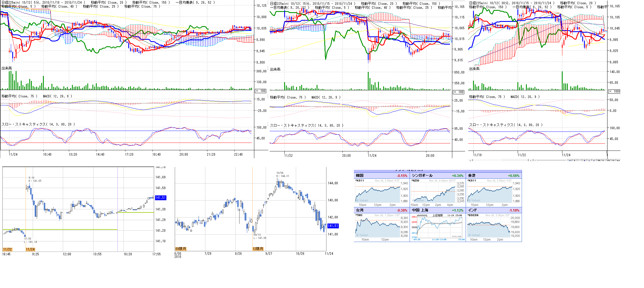Click the blue 141.51 price tag on daily chart
The image size is (644, 288).
click(x=333, y=226)
